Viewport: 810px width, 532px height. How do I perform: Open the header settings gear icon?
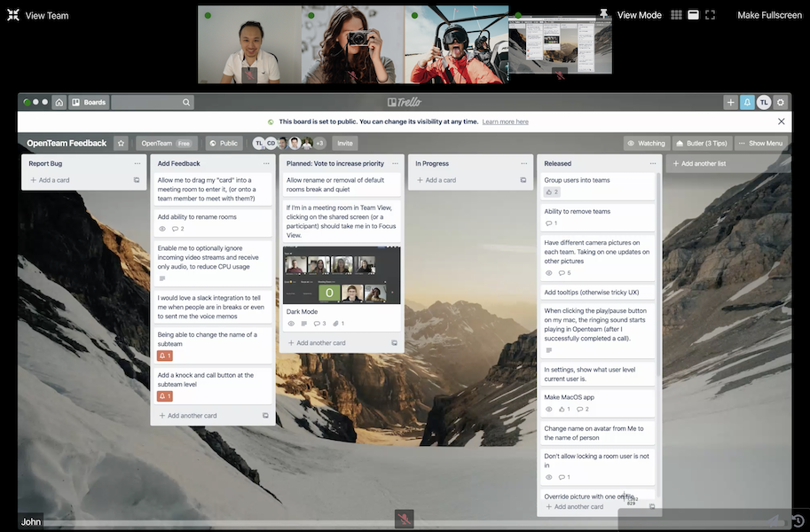(781, 102)
